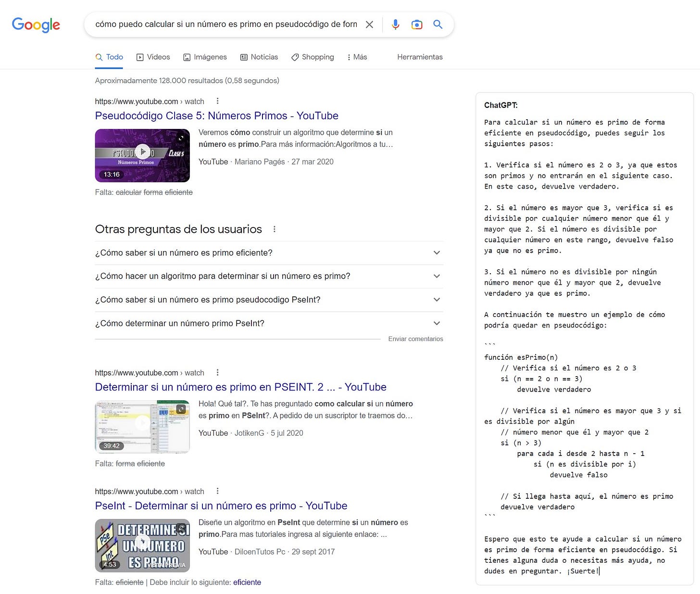Play the Números Primos Clase 5 video thumbnail
Screen dimensions: 700x594
tap(142, 155)
